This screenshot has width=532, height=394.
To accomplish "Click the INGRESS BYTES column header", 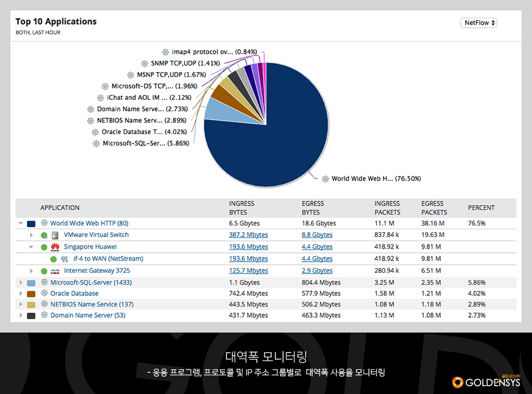I will click(x=242, y=208).
